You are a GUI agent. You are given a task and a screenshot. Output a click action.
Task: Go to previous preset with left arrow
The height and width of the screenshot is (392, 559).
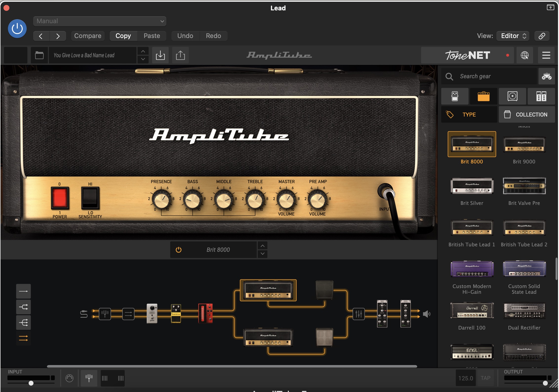coord(41,36)
